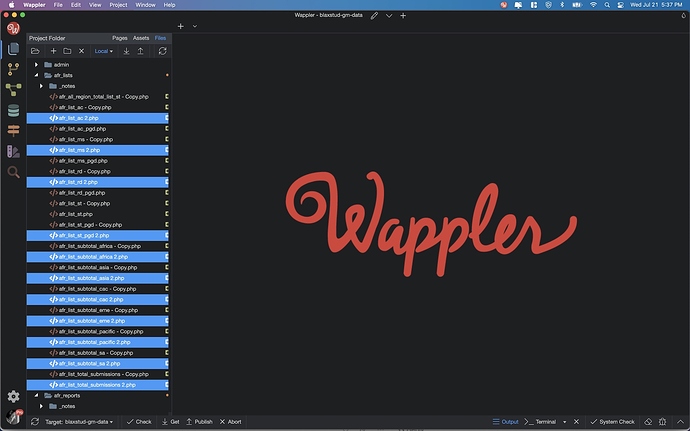Expand the bottom panel with up chevron
Screen dimensions: 690x431
point(680,422)
